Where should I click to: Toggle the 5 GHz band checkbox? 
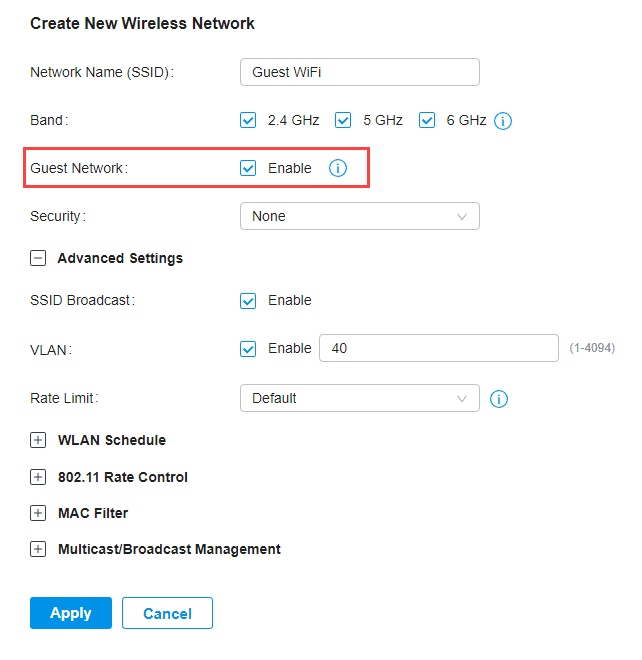(343, 121)
